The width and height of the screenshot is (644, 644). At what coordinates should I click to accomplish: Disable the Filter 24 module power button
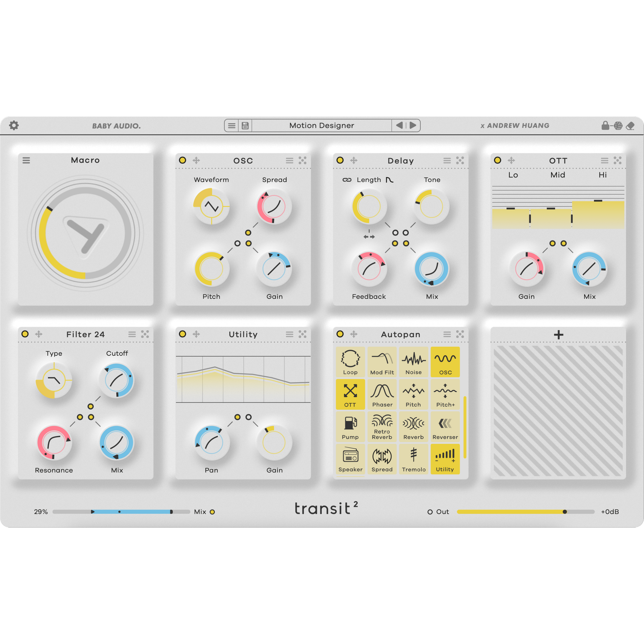click(25, 334)
